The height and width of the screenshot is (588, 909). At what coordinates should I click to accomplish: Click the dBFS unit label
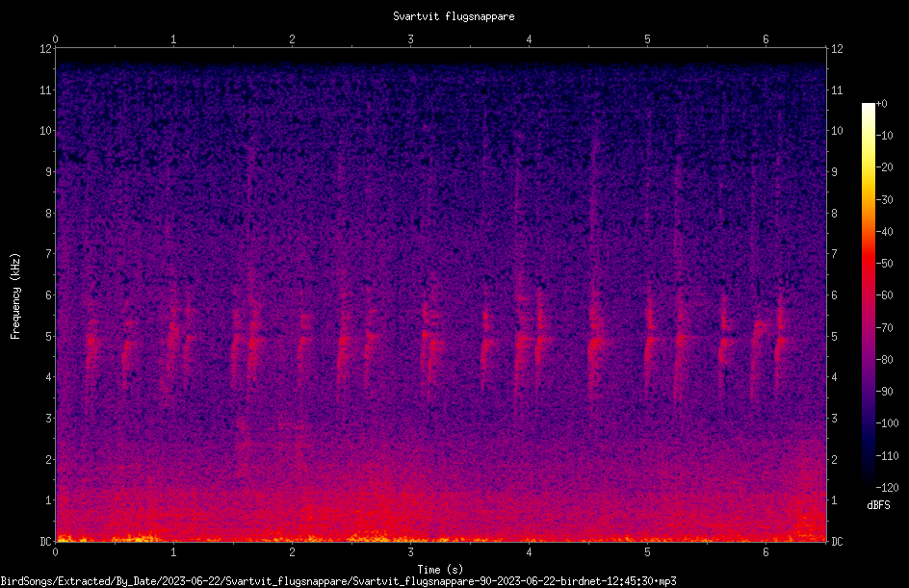[x=878, y=505]
